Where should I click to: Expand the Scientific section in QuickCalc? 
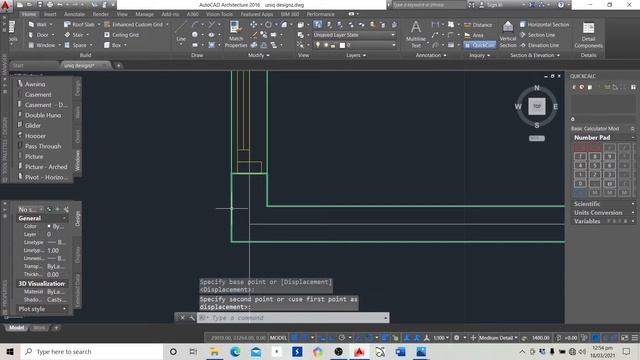pyautogui.click(x=633, y=204)
